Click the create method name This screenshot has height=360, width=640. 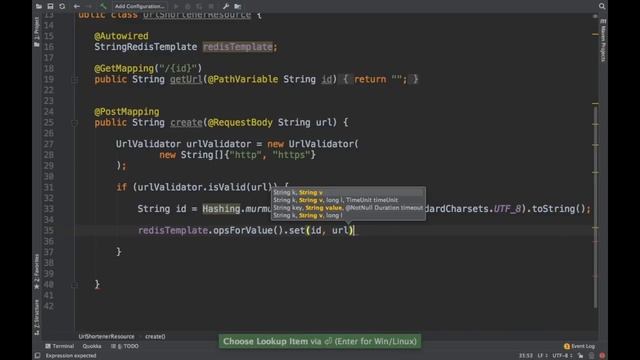coord(186,122)
